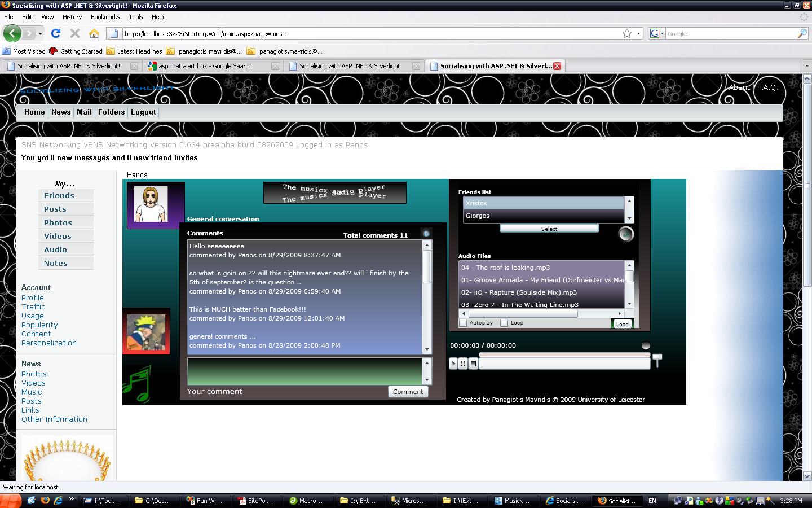Open the Personalization link under Account
Image resolution: width=812 pixels, height=508 pixels.
click(x=49, y=343)
